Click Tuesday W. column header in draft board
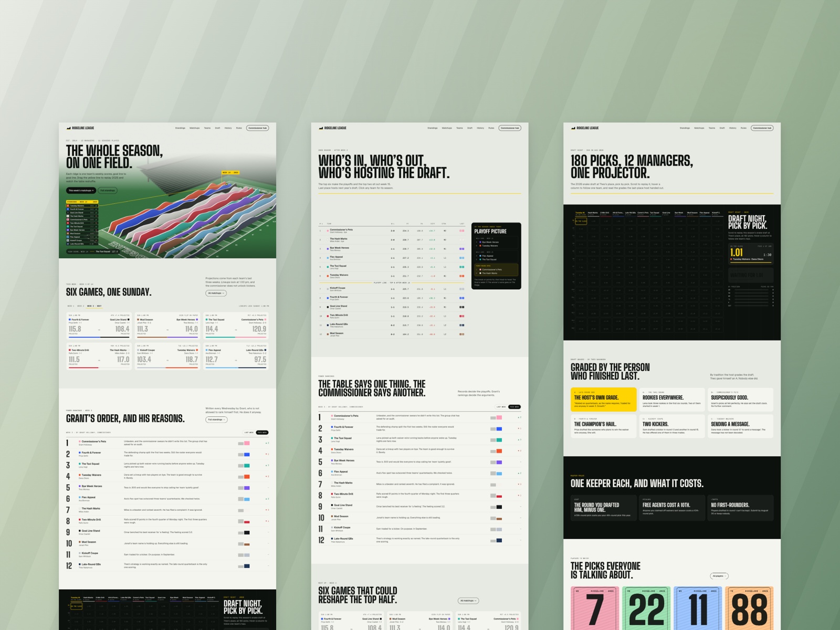This screenshot has height=630, width=840. [580, 213]
